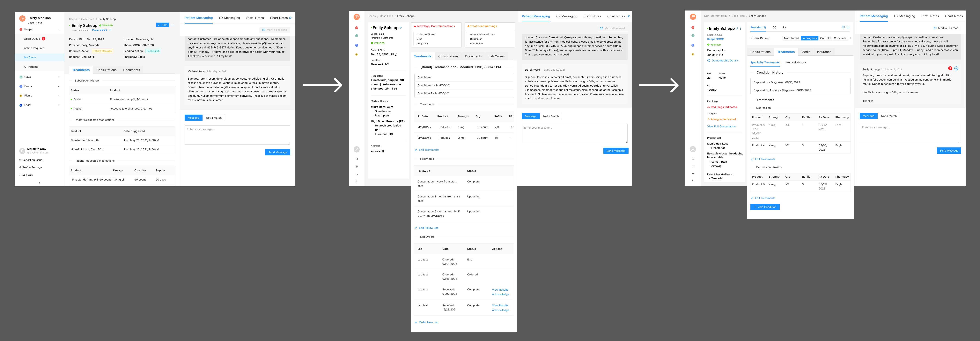Viewport: 980px width, 341px height.
Task: Open the three-dots menu next to Edit button
Action: [x=173, y=25]
